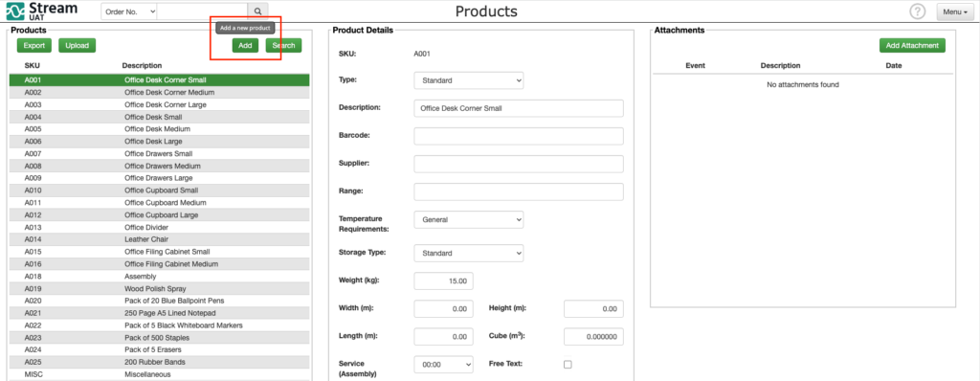Click the Stream UAT logo
Image resolution: width=980 pixels, height=381 pixels.
pyautogui.click(x=42, y=11)
